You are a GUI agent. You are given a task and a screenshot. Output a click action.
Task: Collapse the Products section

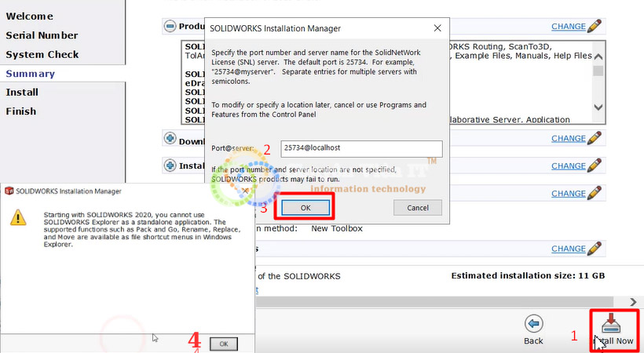click(x=170, y=26)
